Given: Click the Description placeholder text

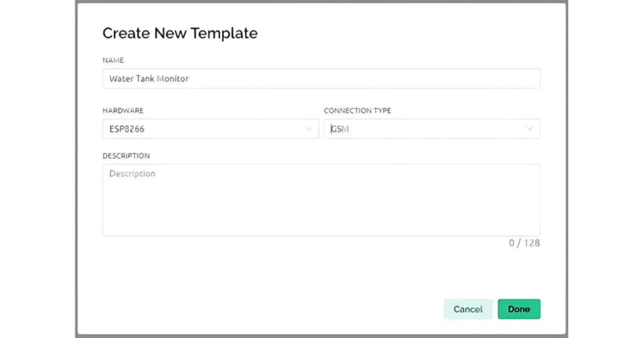Looking at the screenshot, I should click(132, 173).
